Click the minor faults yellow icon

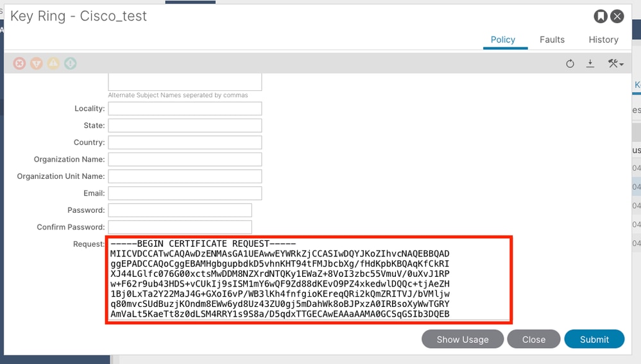[x=53, y=63]
